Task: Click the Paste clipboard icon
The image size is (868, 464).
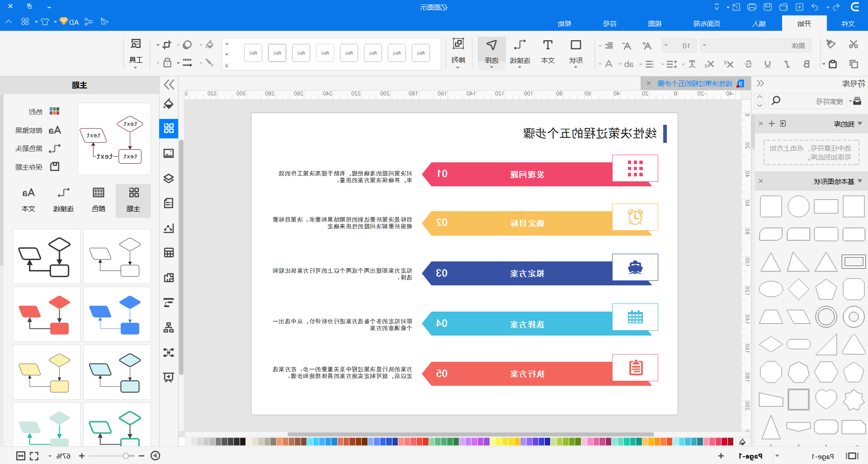Action: (832, 64)
